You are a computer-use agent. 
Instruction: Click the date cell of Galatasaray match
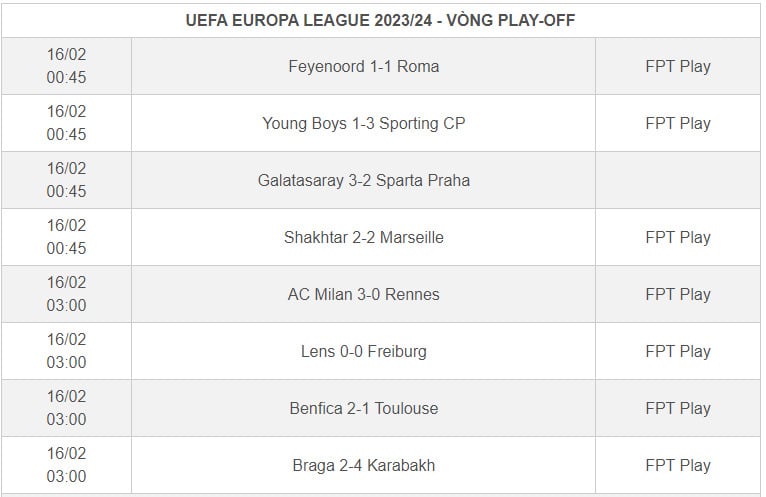(66, 180)
